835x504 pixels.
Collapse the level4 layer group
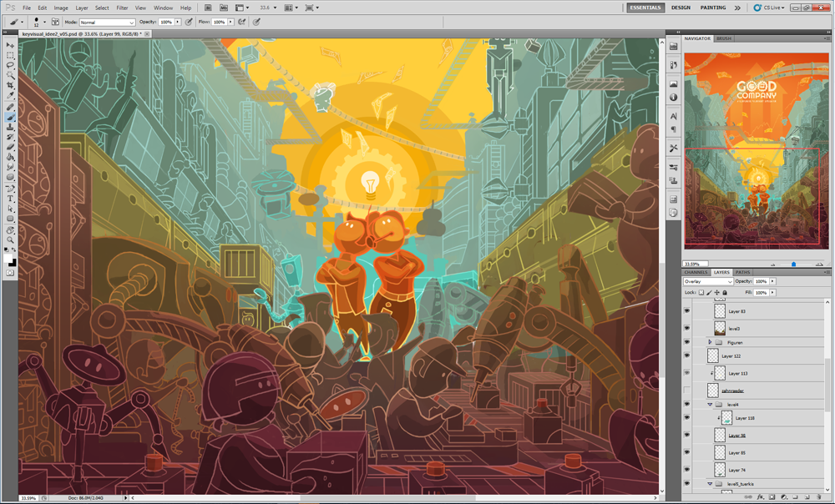[x=710, y=405]
